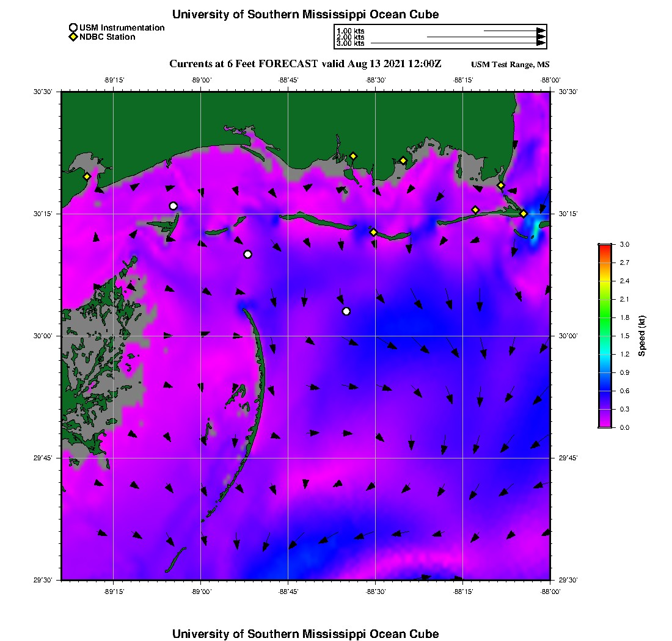Click the NDBC Station yellow diamond legend icon
This screenshot has width=672, height=641.
[x=73, y=37]
